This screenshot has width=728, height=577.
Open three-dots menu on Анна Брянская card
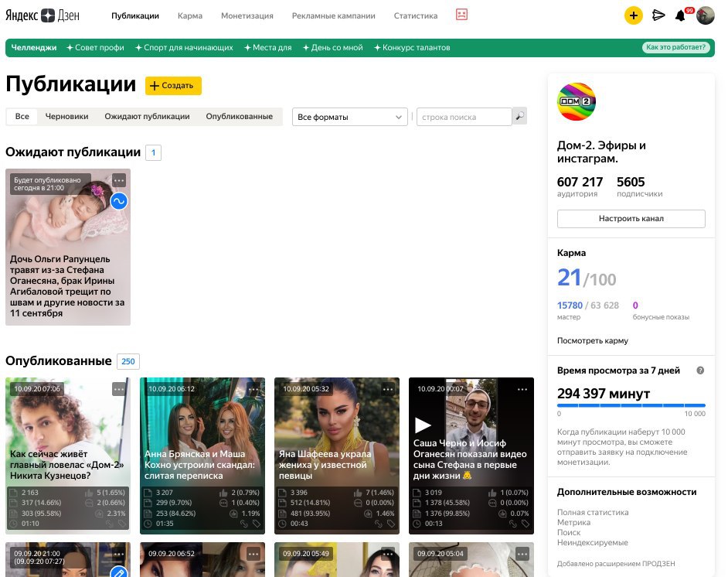[x=253, y=389]
